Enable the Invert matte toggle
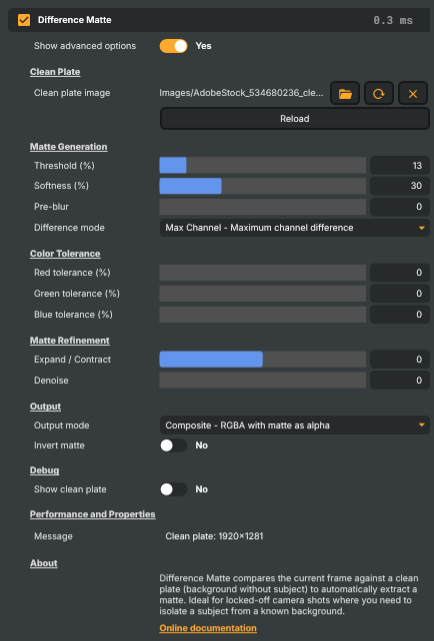 click(174, 445)
